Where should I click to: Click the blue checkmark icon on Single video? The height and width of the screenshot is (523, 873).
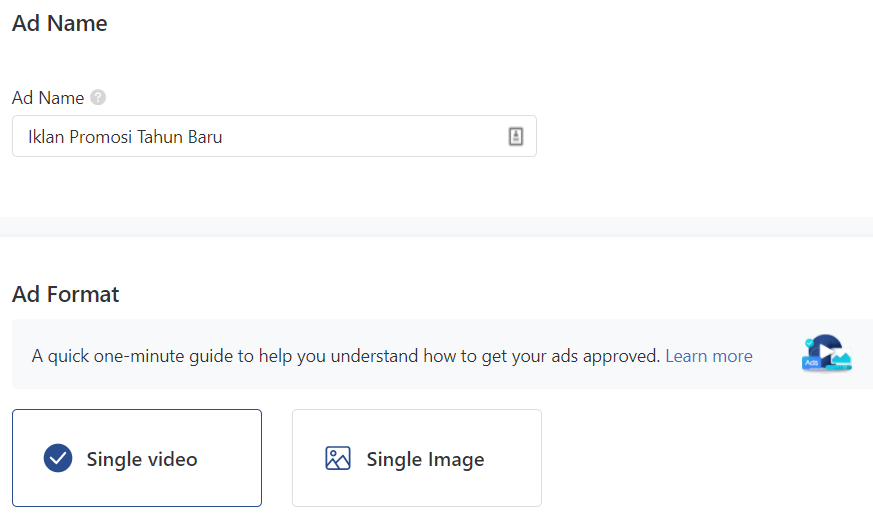[58, 459]
